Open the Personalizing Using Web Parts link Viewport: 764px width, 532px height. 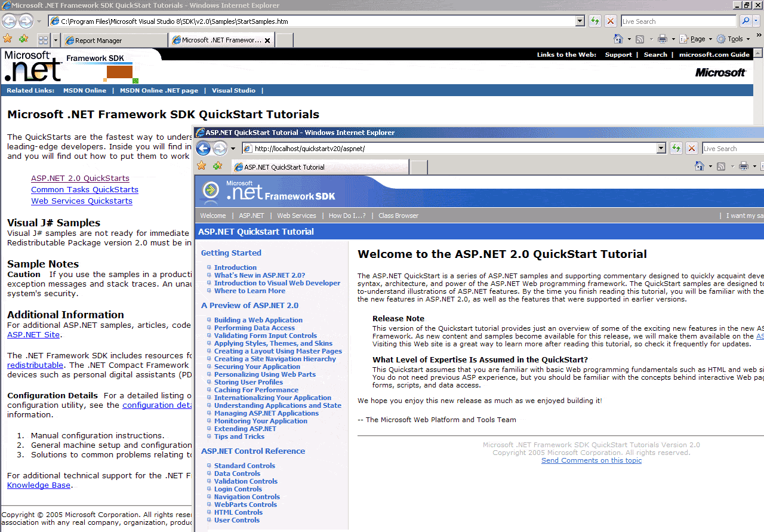(265, 374)
